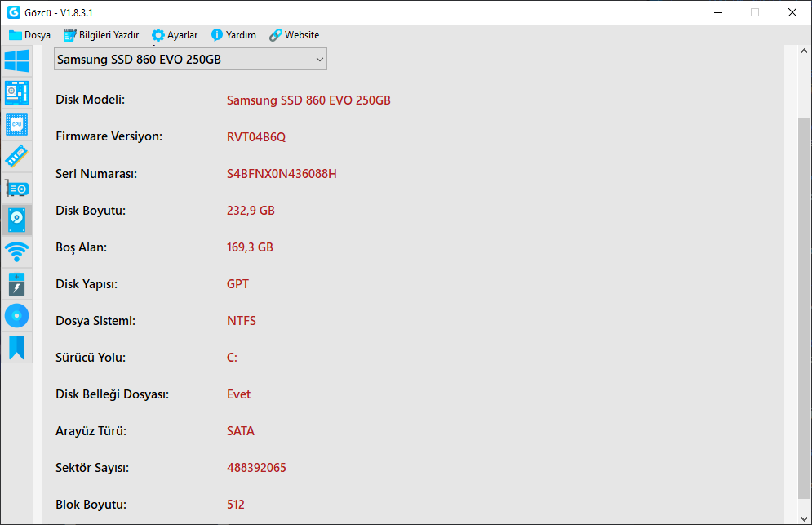Image resolution: width=812 pixels, height=525 pixels.
Task: Click the Disk Belleği Dosyası label
Action: [x=113, y=394]
